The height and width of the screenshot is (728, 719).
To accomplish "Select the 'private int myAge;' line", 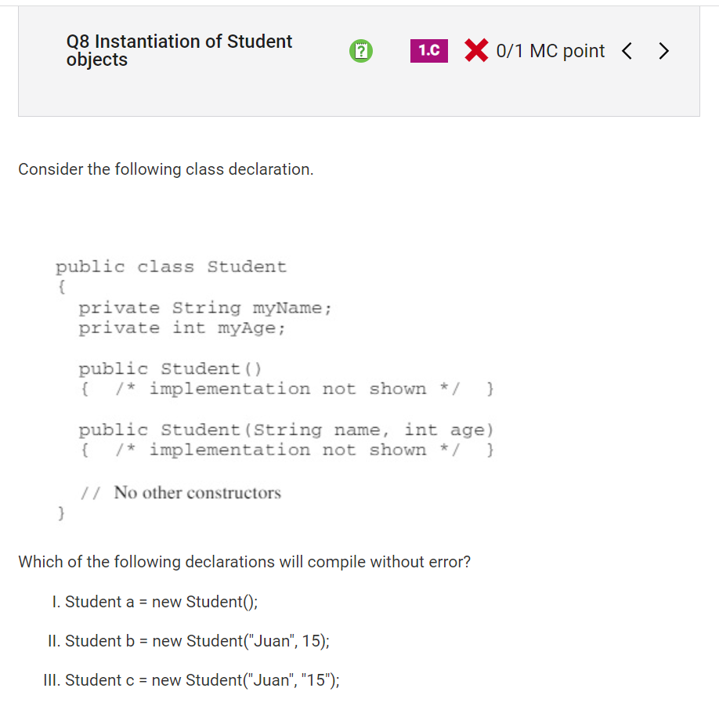I will point(182,328).
